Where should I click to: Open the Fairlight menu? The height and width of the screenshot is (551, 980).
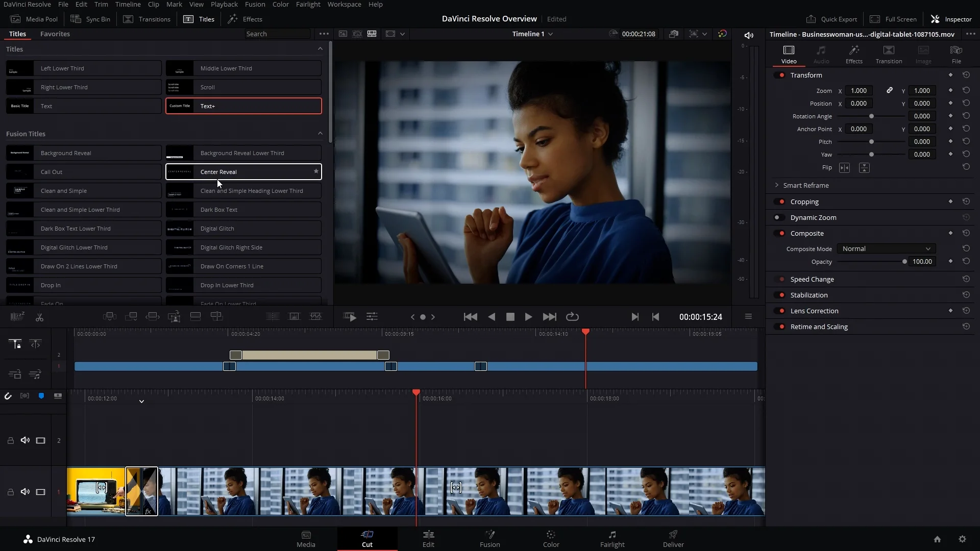tap(308, 4)
